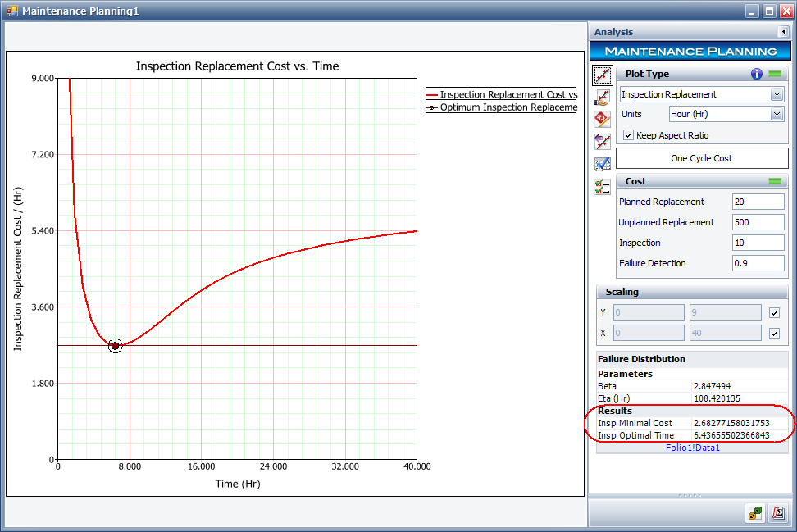This screenshot has height=532, width=797.
Task: Collapse the Analysis panel using its arrow button
Action: tap(783, 32)
